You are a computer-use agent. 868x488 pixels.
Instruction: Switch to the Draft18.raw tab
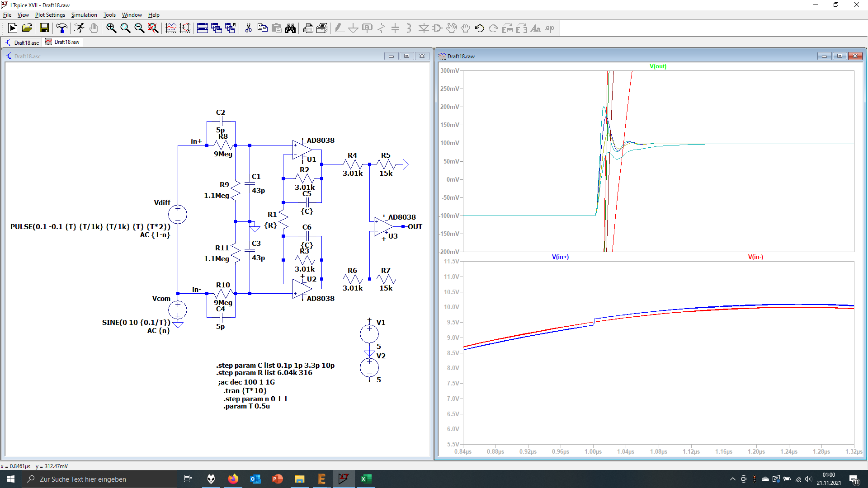[62, 42]
